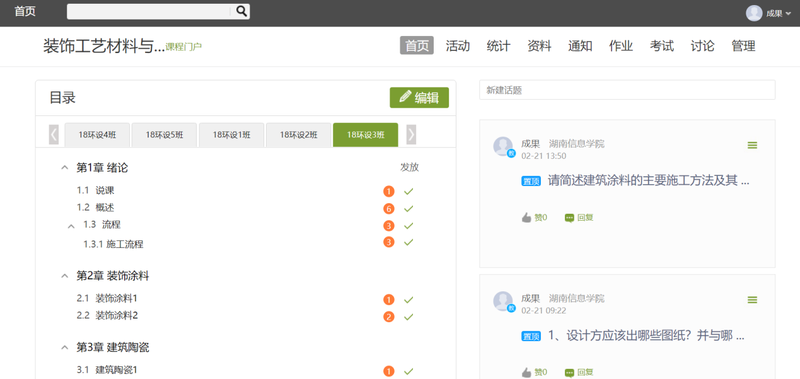Open the 课程门户 link
This screenshot has width=800, height=379.
(x=184, y=47)
